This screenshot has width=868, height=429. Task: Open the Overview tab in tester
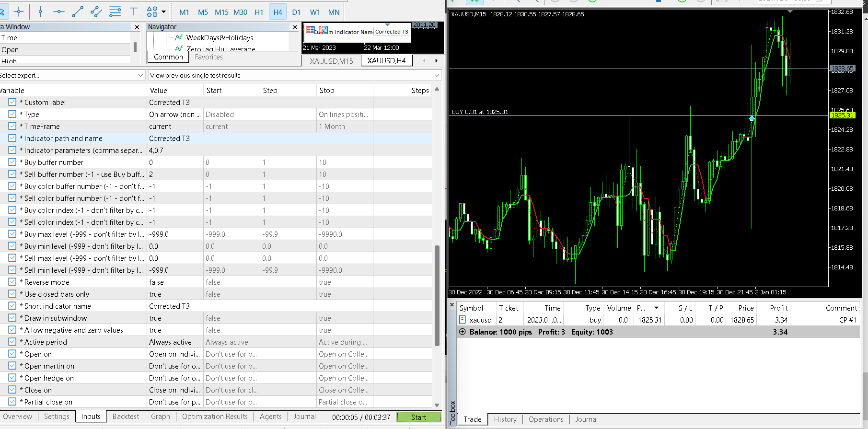(x=18, y=417)
